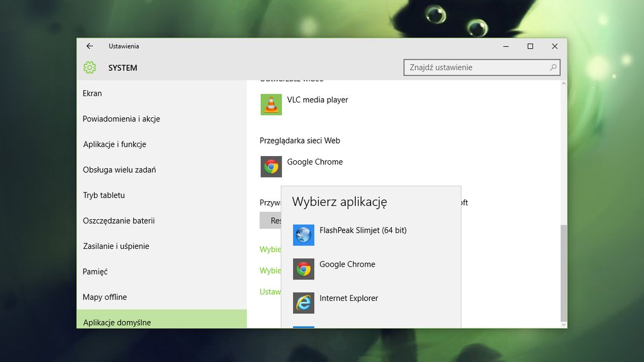This screenshot has width=644, height=362.
Task: Click the scrollbar up arrow
Action: click(x=563, y=84)
